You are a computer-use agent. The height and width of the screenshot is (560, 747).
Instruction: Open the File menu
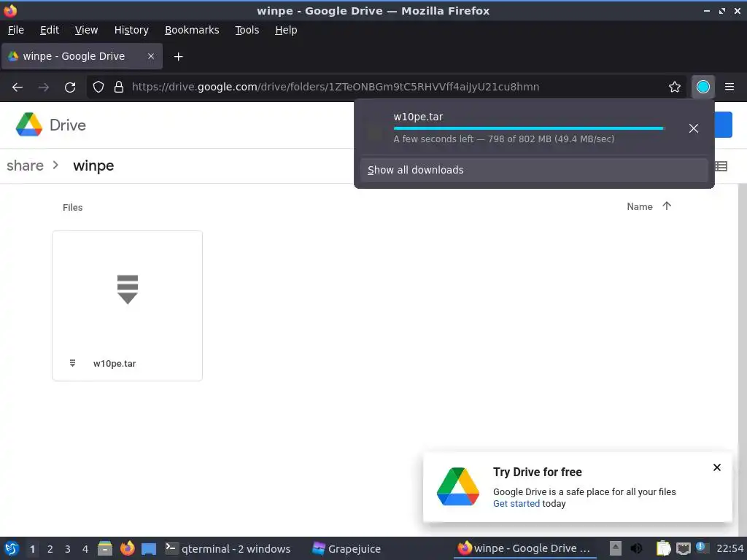pos(16,30)
